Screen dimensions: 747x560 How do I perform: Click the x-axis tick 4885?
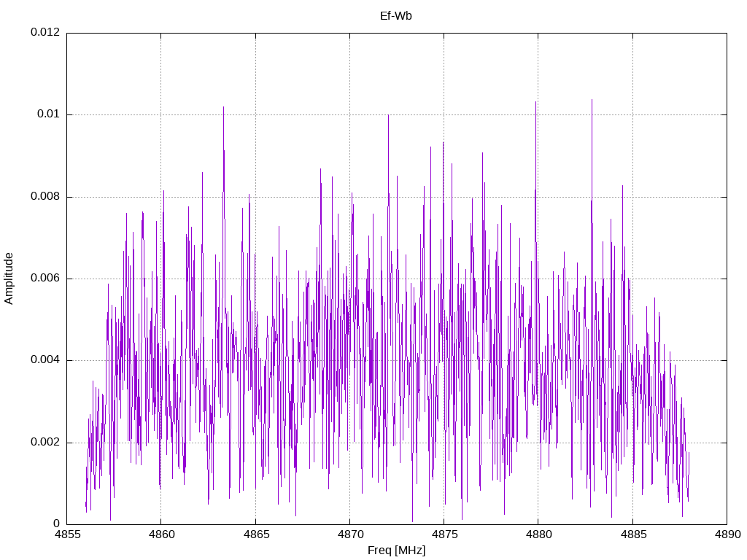tap(633, 534)
